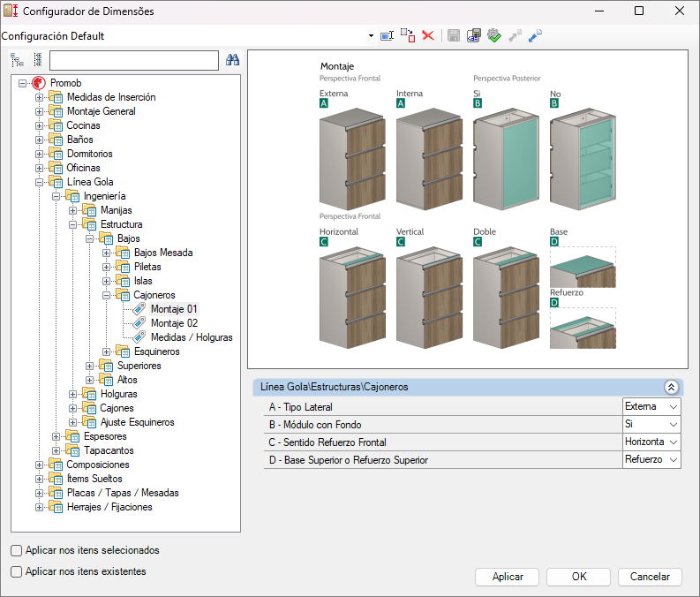
Task: Click the binoculars search icon
Action: click(233, 60)
